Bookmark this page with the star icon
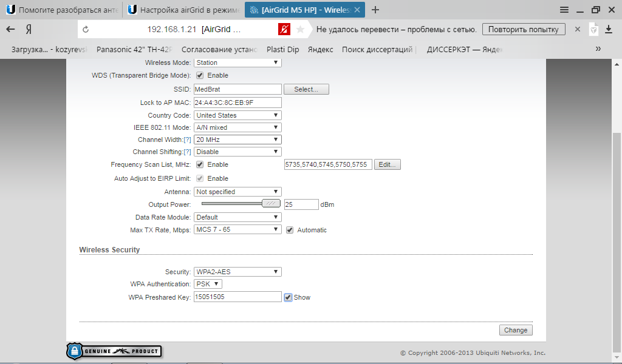The height and width of the screenshot is (364, 622). [x=301, y=29]
